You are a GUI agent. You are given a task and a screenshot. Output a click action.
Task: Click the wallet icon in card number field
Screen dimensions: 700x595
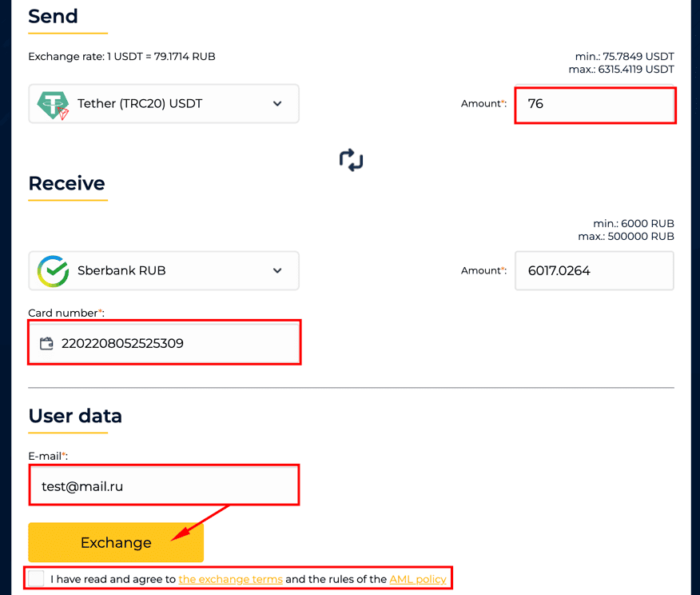(46, 343)
